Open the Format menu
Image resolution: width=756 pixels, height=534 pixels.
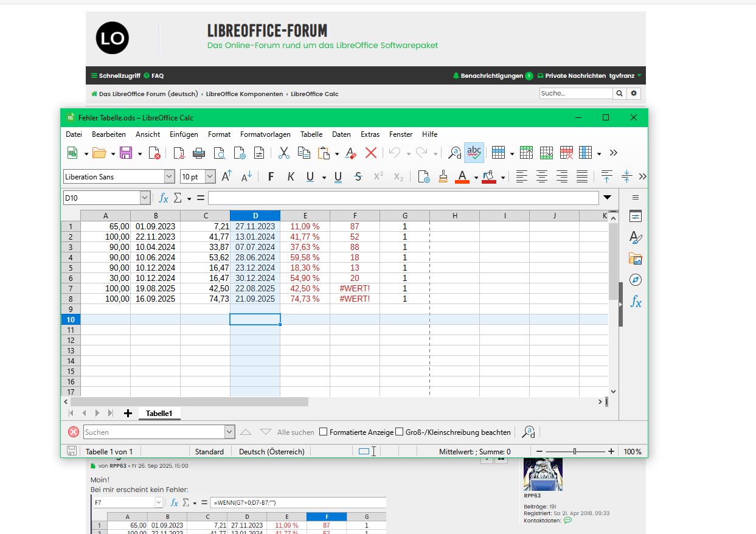219,134
